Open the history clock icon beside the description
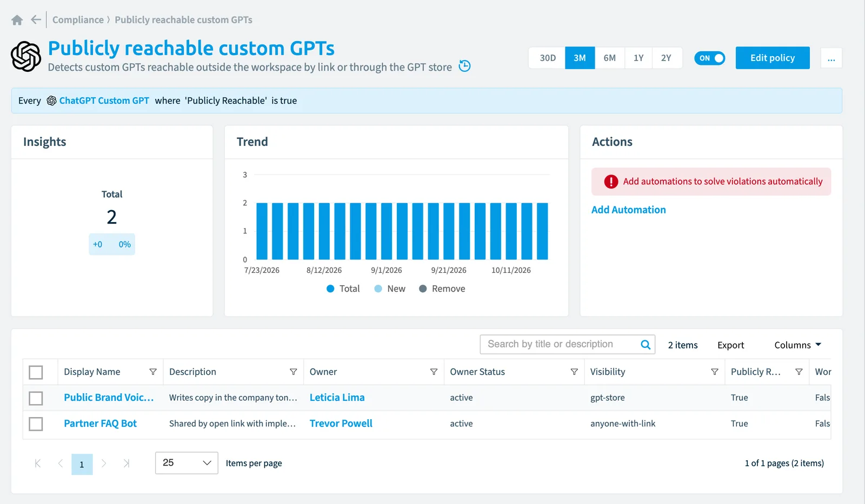The height and width of the screenshot is (504, 865). tap(464, 66)
